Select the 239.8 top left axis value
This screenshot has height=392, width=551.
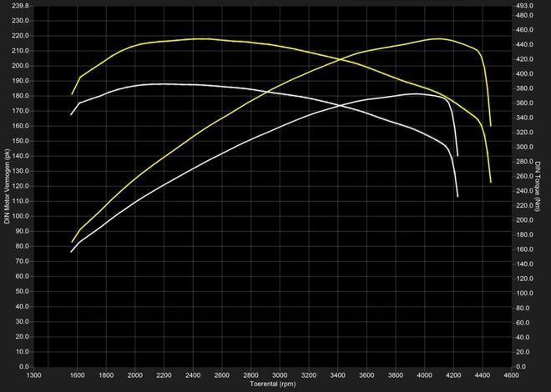(22, 6)
